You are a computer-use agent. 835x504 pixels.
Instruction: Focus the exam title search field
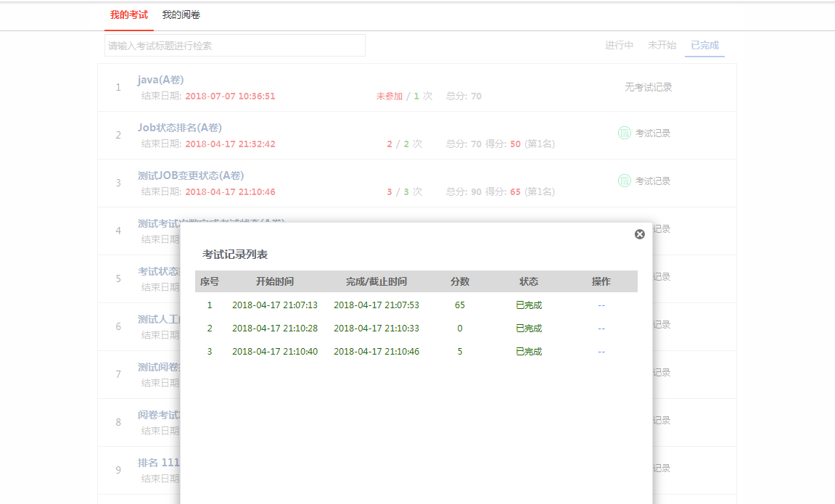[x=235, y=46]
